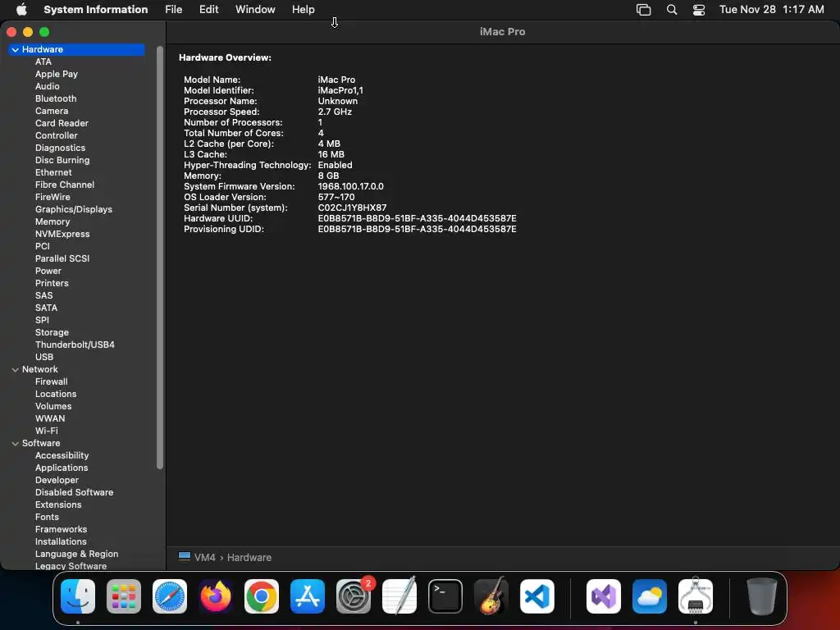Click the Hardware UUID value
The image size is (840, 630).
(417, 218)
